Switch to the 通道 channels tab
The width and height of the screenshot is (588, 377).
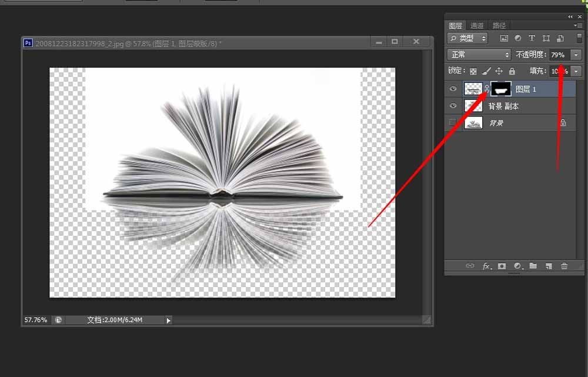point(477,25)
